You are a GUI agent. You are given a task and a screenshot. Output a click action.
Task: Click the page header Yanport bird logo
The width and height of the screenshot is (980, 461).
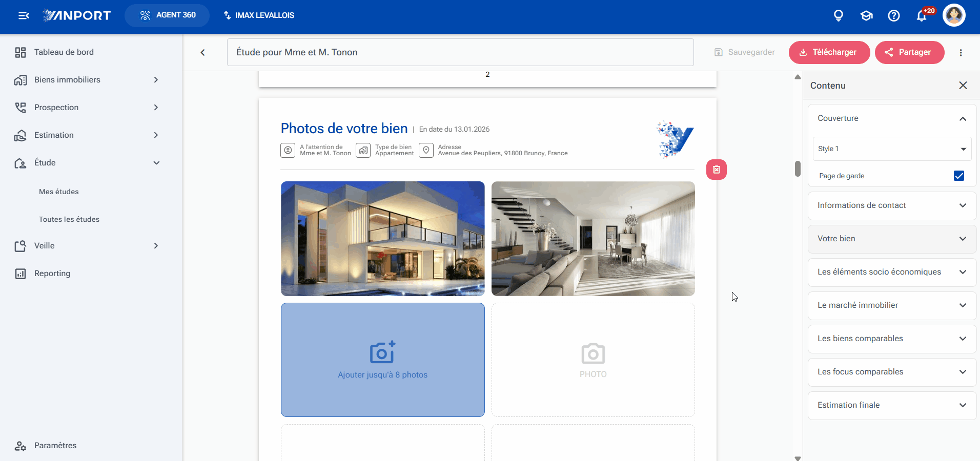tap(675, 139)
